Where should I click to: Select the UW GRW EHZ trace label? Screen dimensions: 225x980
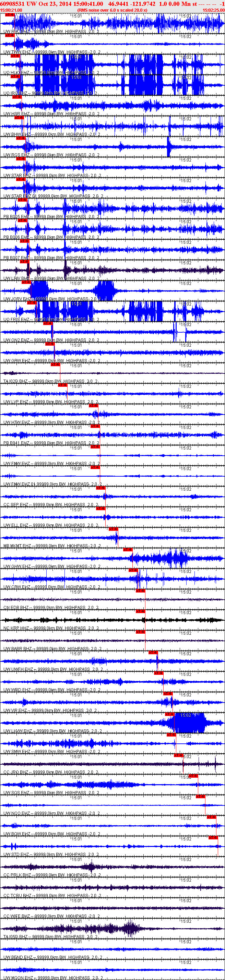point(52,361)
